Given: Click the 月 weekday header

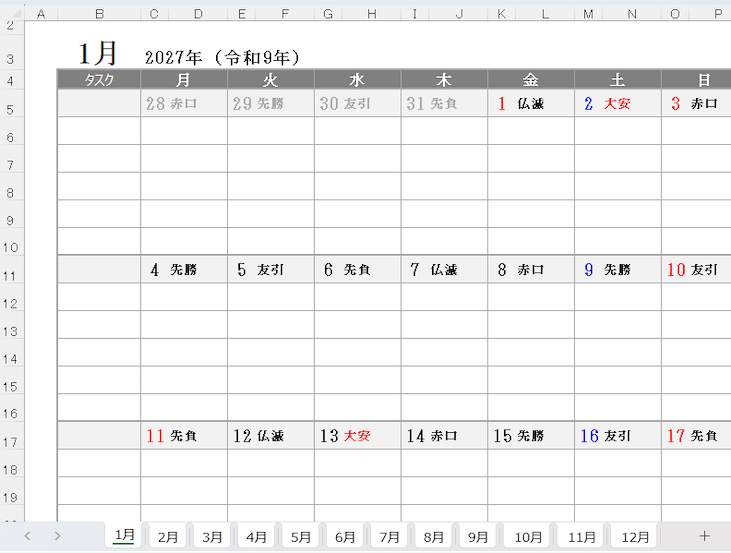Looking at the screenshot, I should click(x=184, y=80).
